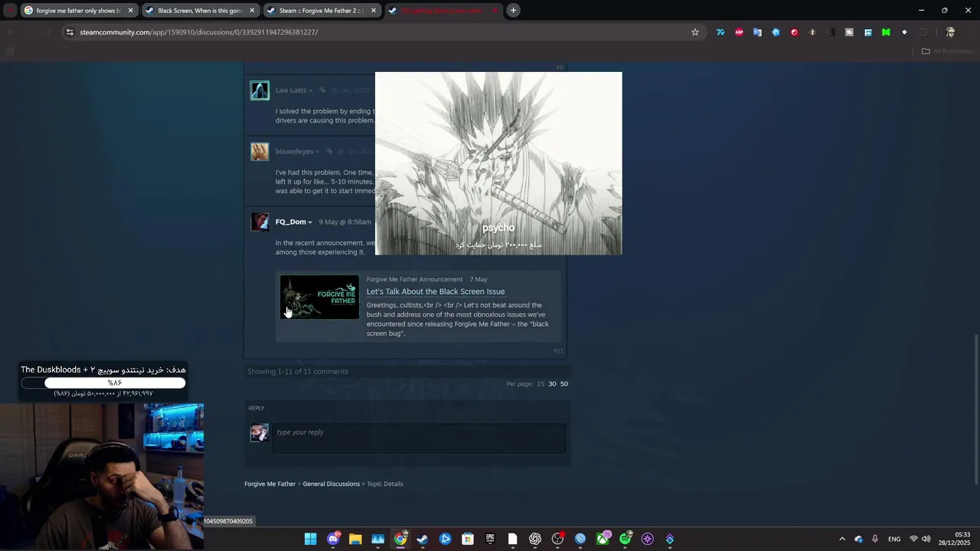This screenshot has width=980, height=551.
Task: Show 50 comments per page
Action: pos(564,383)
